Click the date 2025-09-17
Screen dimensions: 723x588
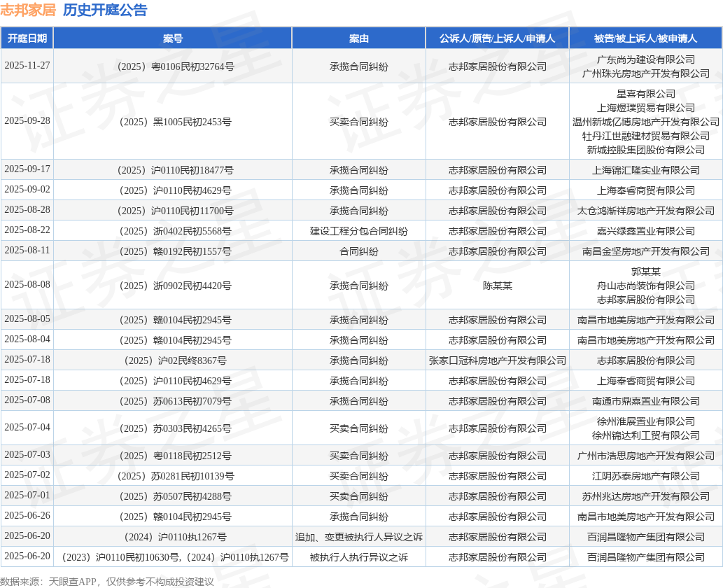[27, 169]
